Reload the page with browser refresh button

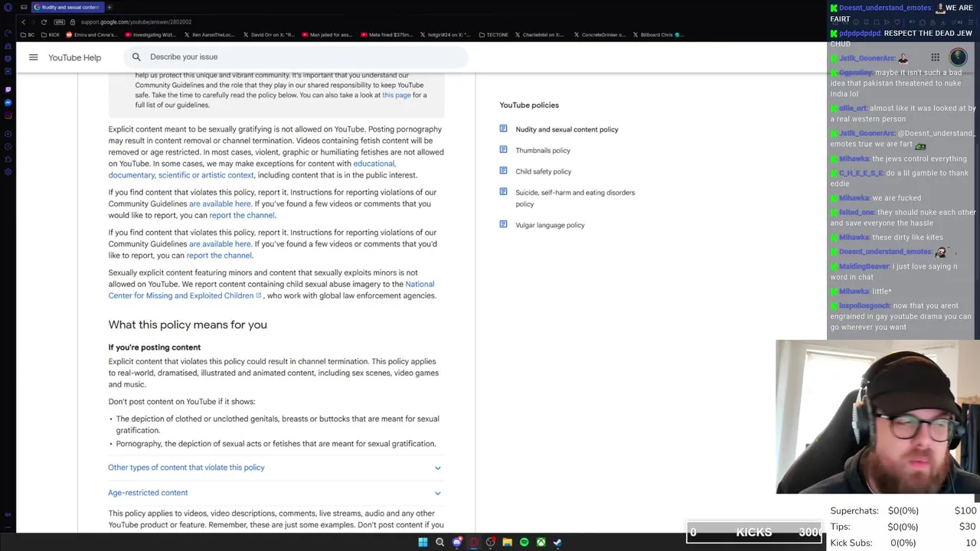coord(44,21)
